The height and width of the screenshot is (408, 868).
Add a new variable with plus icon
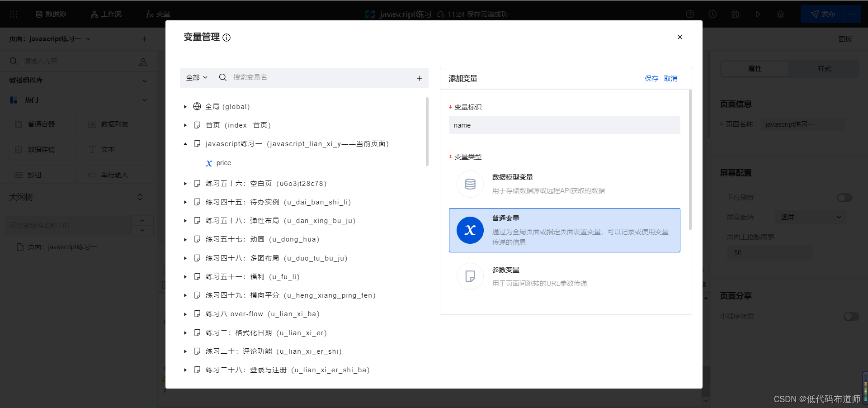(x=420, y=78)
